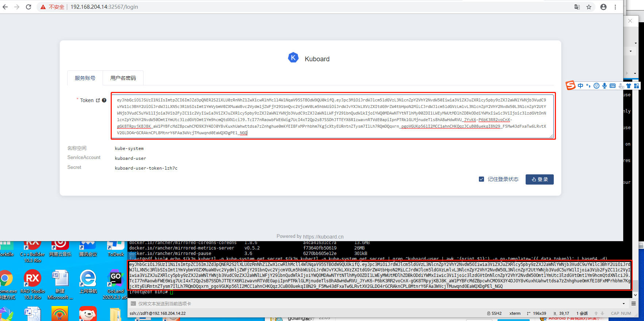Open the hamburger menu in terminal send bar

[x=633, y=303]
